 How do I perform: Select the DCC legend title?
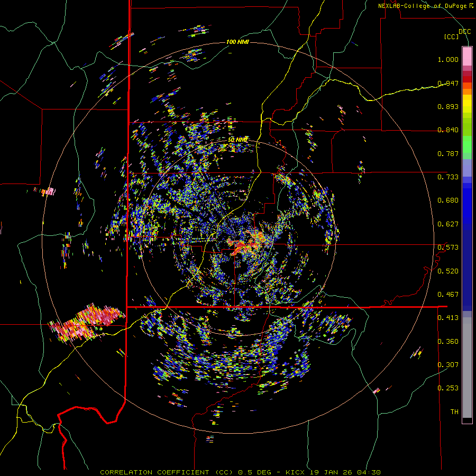point(465,32)
